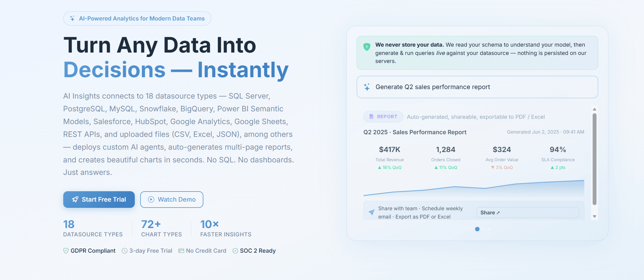
Task: Click the 10× FASTER INSIGHTS stat
Action: [x=226, y=228]
